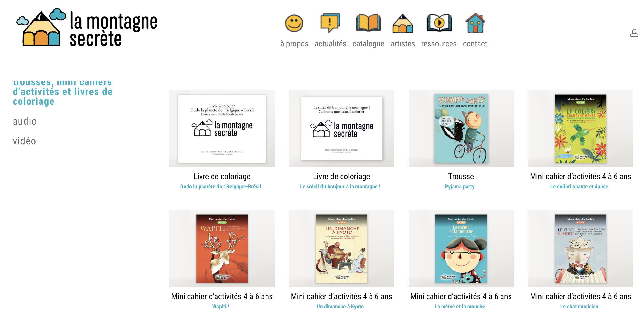The height and width of the screenshot is (315, 644).
Task: Open 'Le soleil dit bonjour à la montagne !' link
Action: tap(340, 187)
